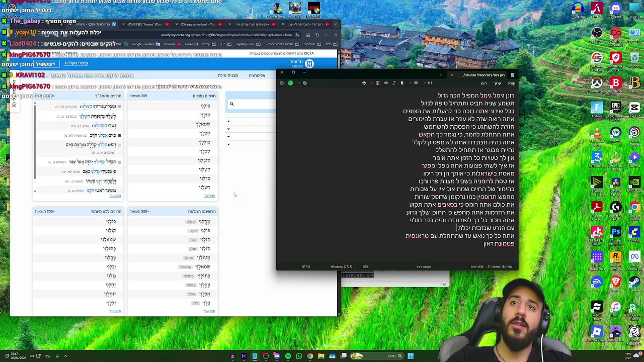Image resolution: width=644 pixels, height=362 pixels.
Task: Open the VLC media player shortcut
Action: tap(597, 135)
